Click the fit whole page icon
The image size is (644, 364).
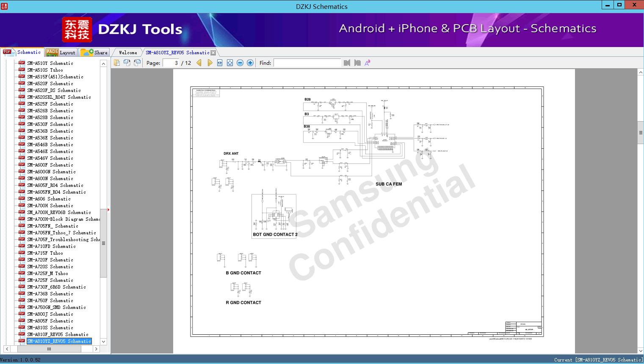[230, 63]
